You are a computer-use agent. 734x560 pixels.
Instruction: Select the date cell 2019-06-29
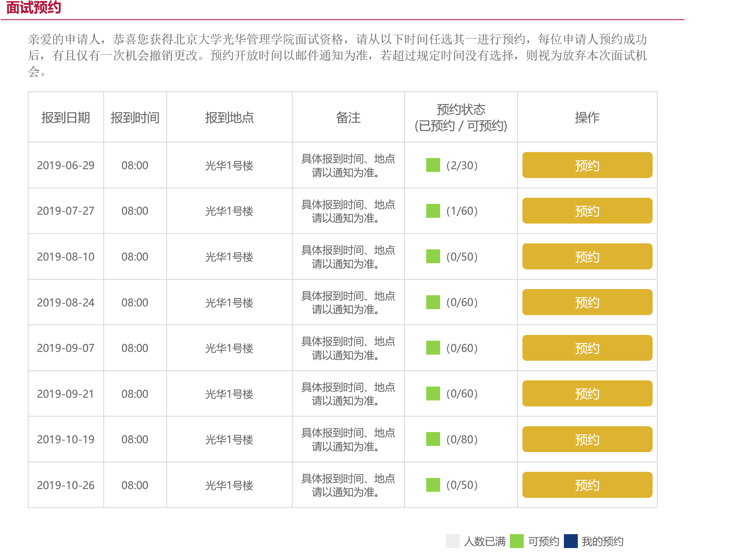66,165
